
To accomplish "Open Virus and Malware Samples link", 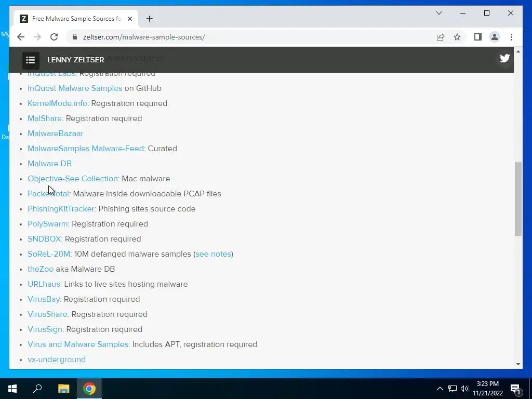I will 78,344.
